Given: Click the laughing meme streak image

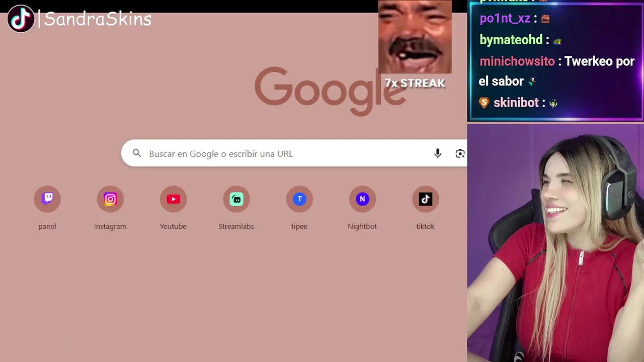Looking at the screenshot, I should (x=415, y=37).
